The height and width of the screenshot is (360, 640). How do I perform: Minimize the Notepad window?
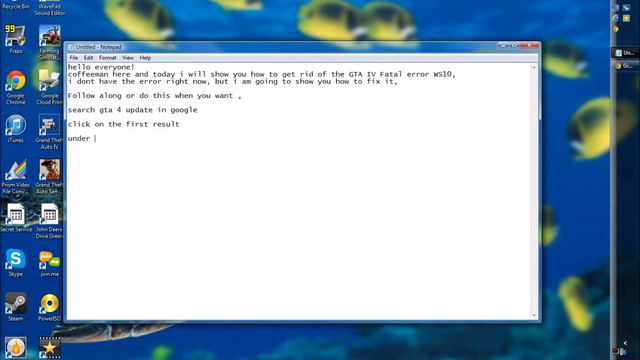pyautogui.click(x=503, y=45)
